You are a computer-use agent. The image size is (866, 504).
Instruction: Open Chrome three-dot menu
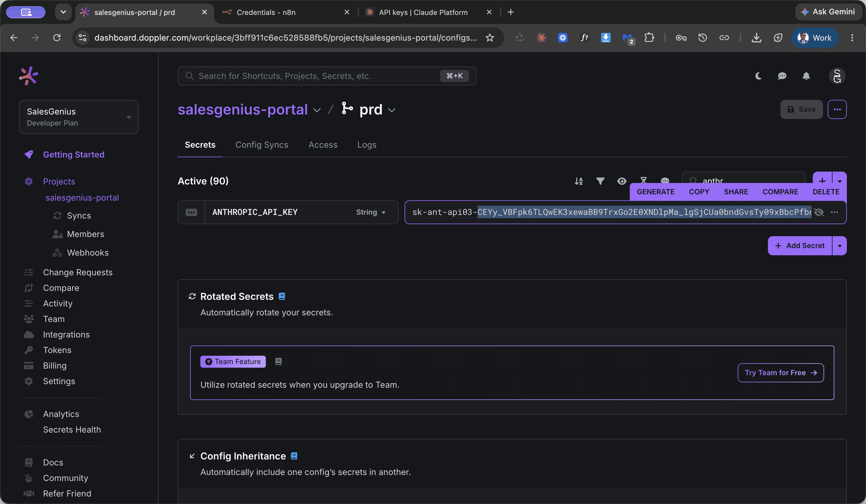pos(852,38)
